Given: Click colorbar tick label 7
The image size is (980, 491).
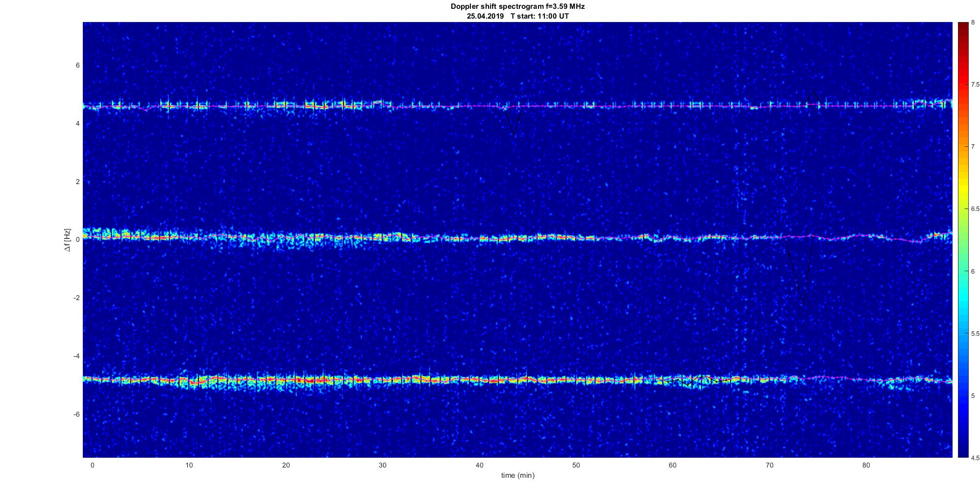Looking at the screenshot, I should coord(973,147).
